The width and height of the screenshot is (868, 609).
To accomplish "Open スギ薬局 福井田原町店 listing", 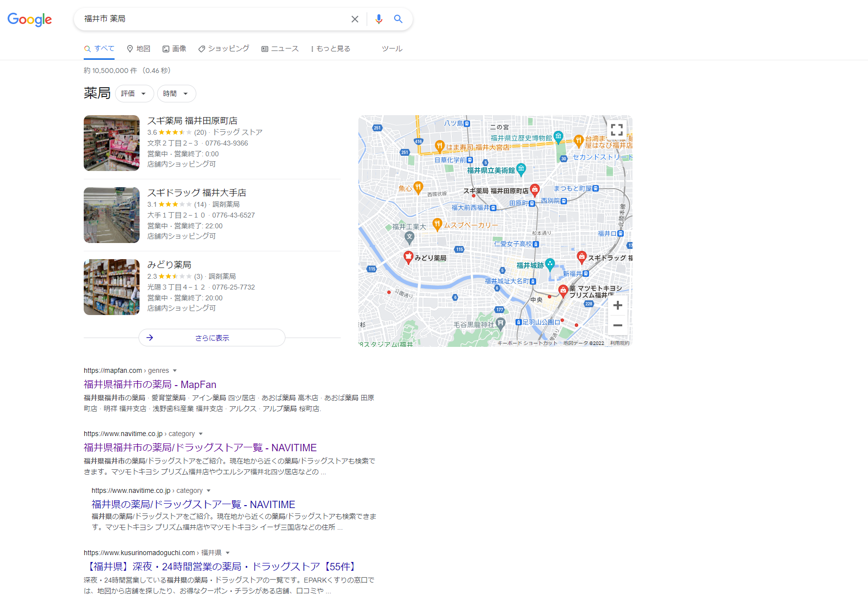I will pyautogui.click(x=192, y=121).
